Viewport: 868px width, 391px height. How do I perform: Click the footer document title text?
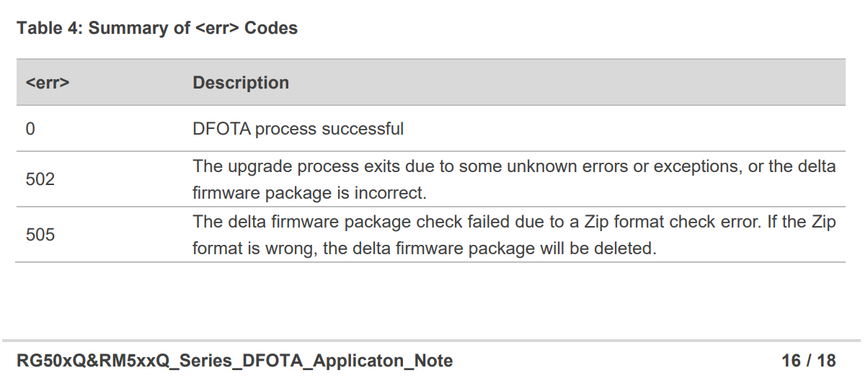click(235, 361)
